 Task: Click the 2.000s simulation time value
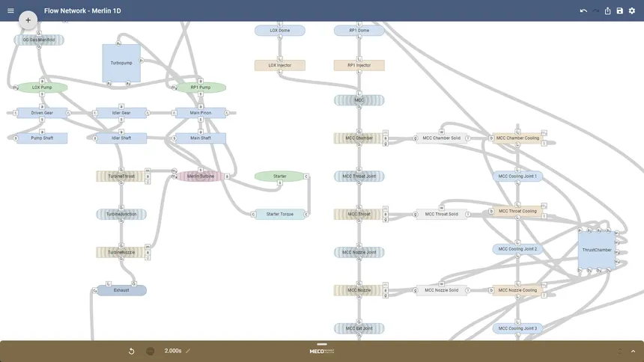(x=173, y=351)
